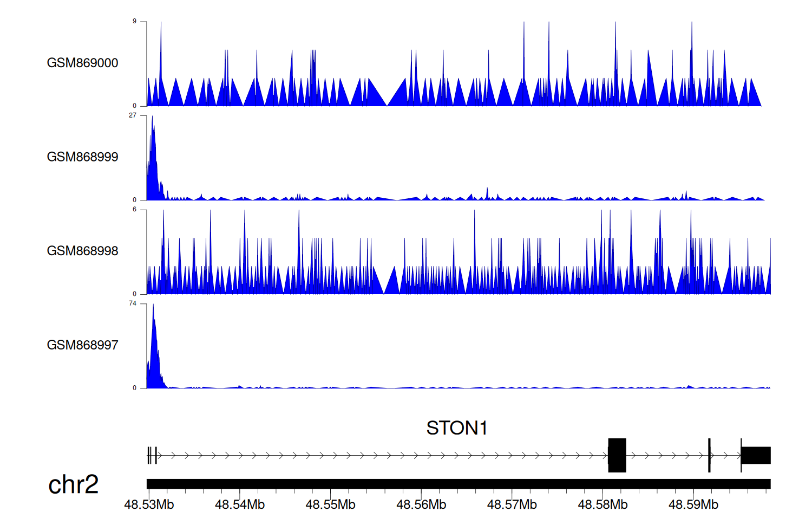Click the y-axis maximum value 74
This screenshot has width=812, height=531.
click(x=133, y=303)
